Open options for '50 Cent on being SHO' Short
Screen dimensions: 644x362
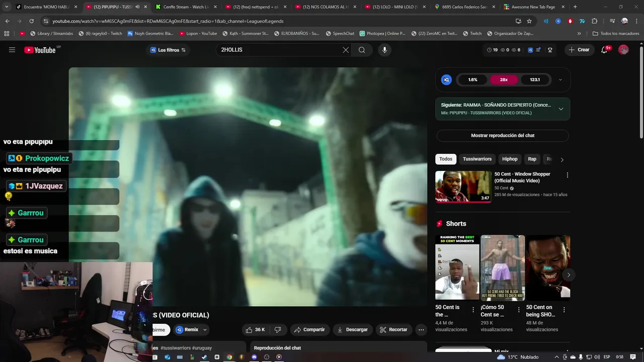coord(564,310)
